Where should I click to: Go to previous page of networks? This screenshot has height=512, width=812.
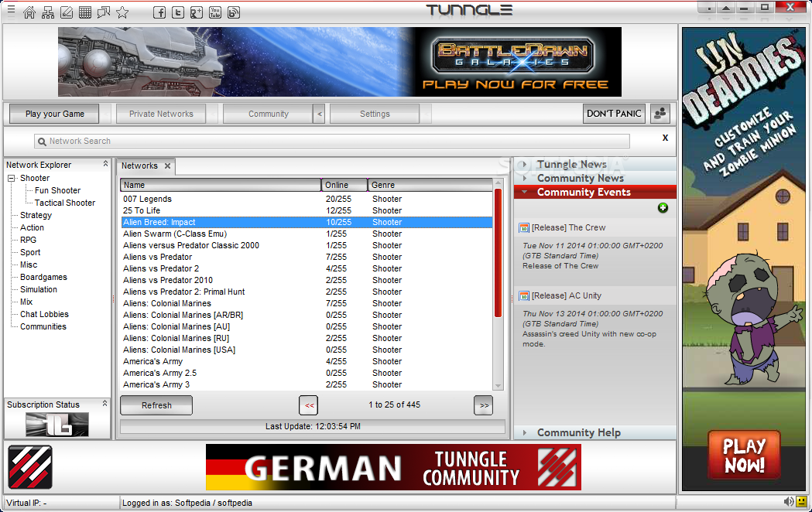click(x=309, y=405)
